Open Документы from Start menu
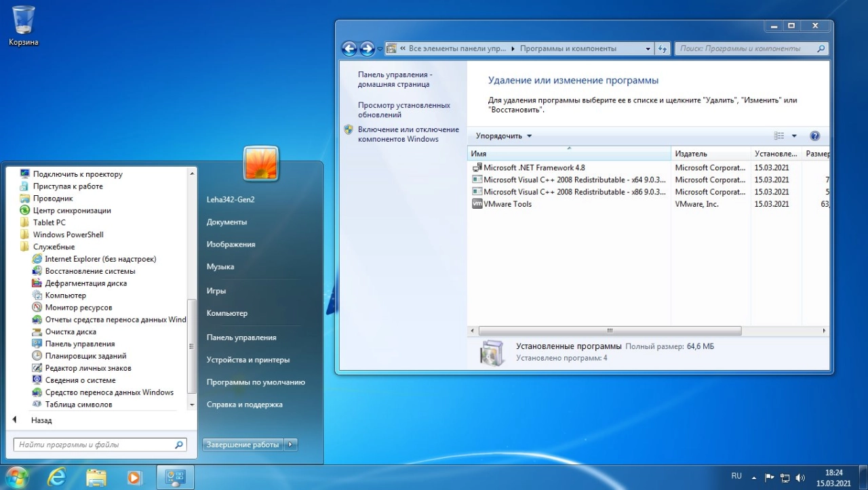 226,222
